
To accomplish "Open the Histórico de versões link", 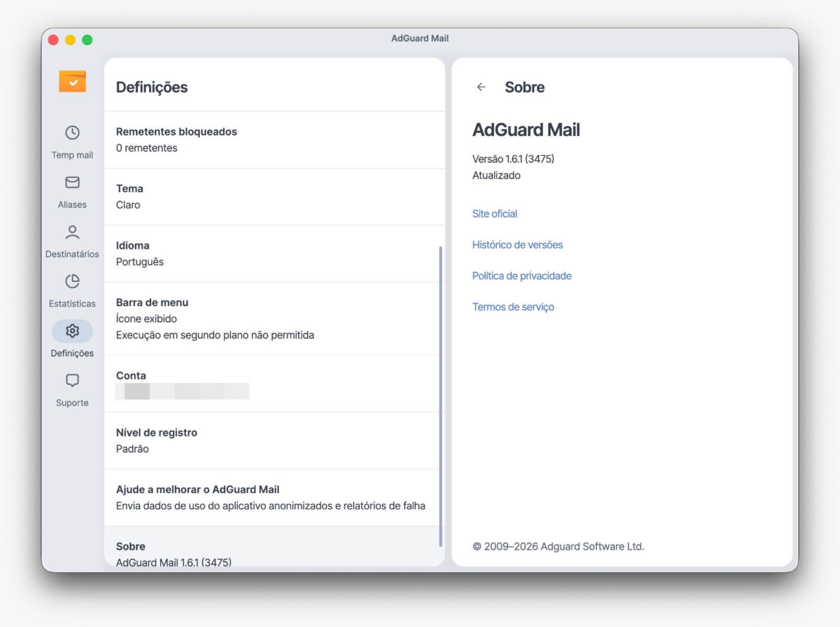I will pyautogui.click(x=517, y=245).
